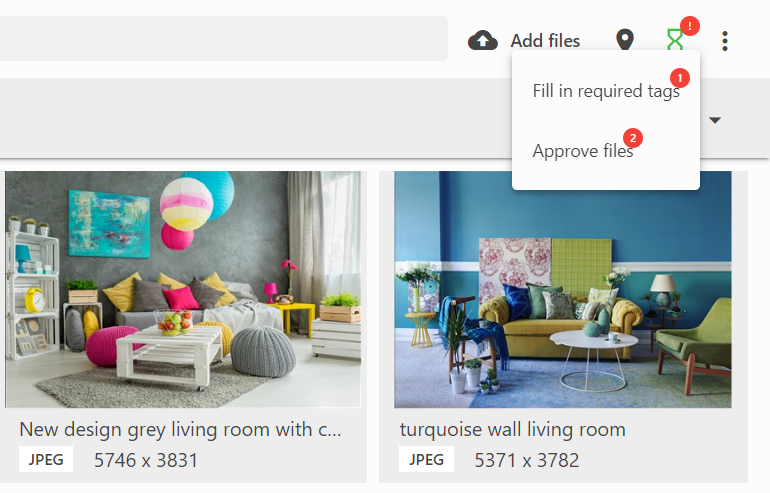Image resolution: width=770 pixels, height=493 pixels.
Task: Click the red exclamation alert badge
Action: pos(689,26)
